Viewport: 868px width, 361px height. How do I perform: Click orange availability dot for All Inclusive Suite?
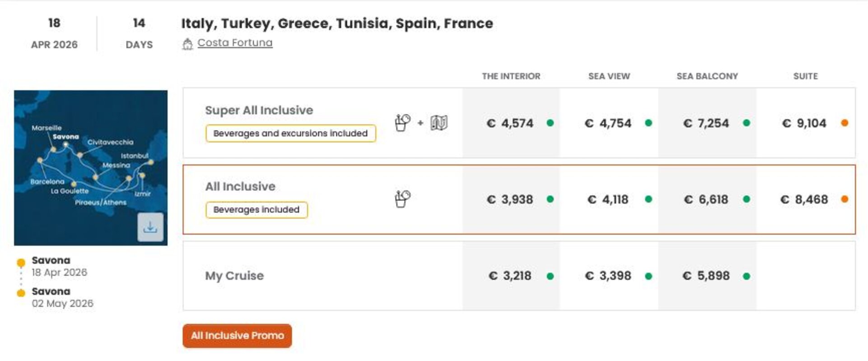pos(844,199)
